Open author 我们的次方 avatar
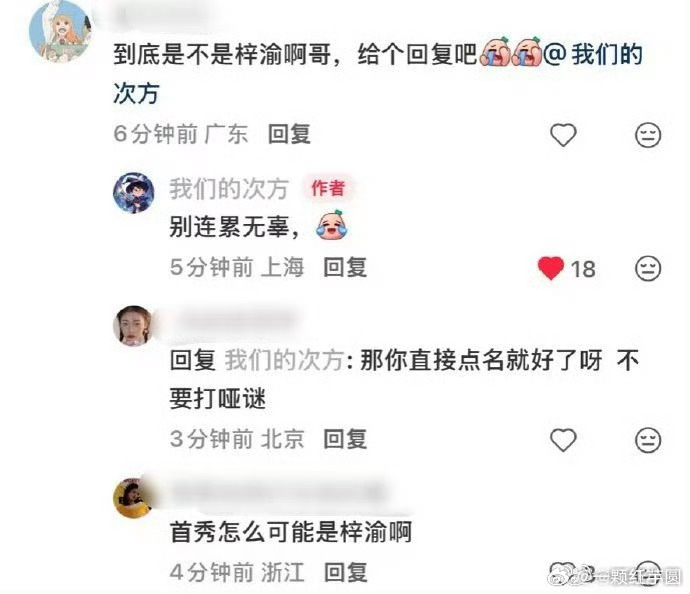Screen dimensions: 690x594 click(134, 193)
